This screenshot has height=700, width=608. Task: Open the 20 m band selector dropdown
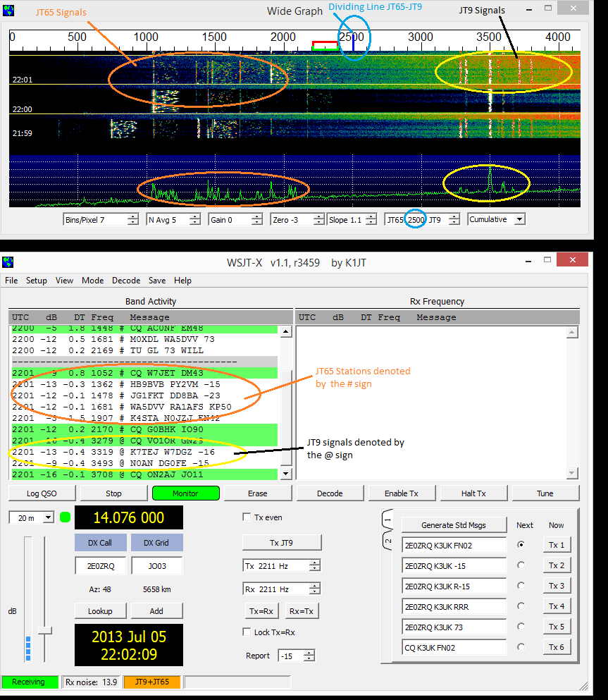pyautogui.click(x=31, y=517)
